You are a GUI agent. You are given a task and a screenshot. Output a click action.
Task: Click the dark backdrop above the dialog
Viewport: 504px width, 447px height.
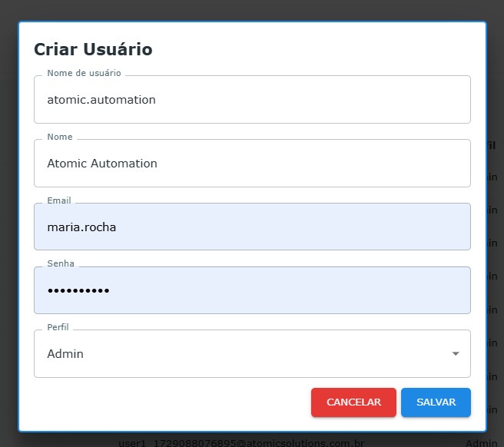[252, 10]
